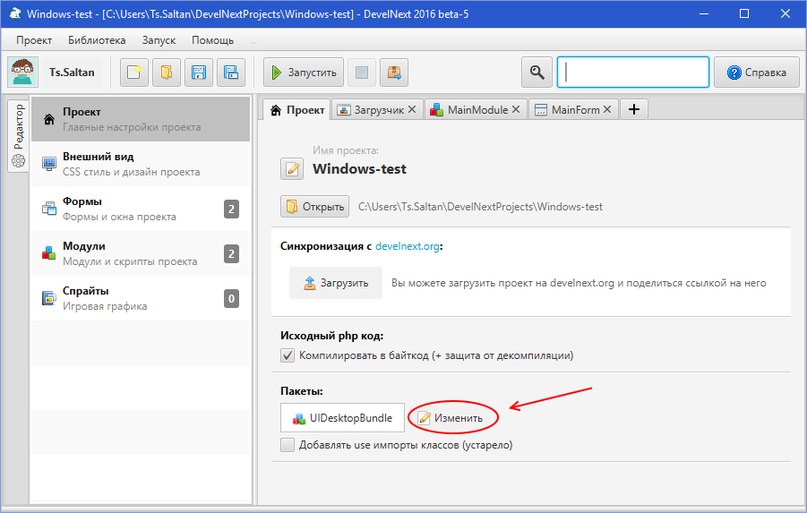The width and height of the screenshot is (807, 513).
Task: Click the Открыть folder button
Action: [315, 206]
